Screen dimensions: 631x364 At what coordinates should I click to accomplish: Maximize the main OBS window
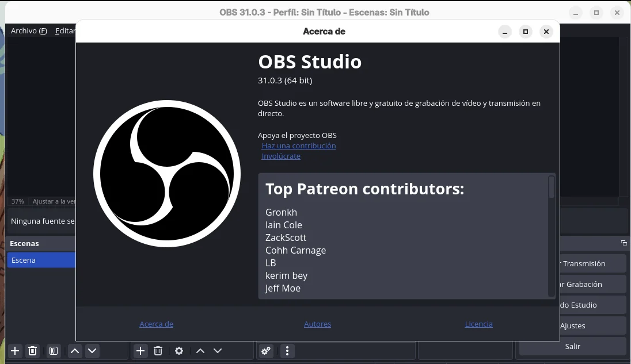596,13
